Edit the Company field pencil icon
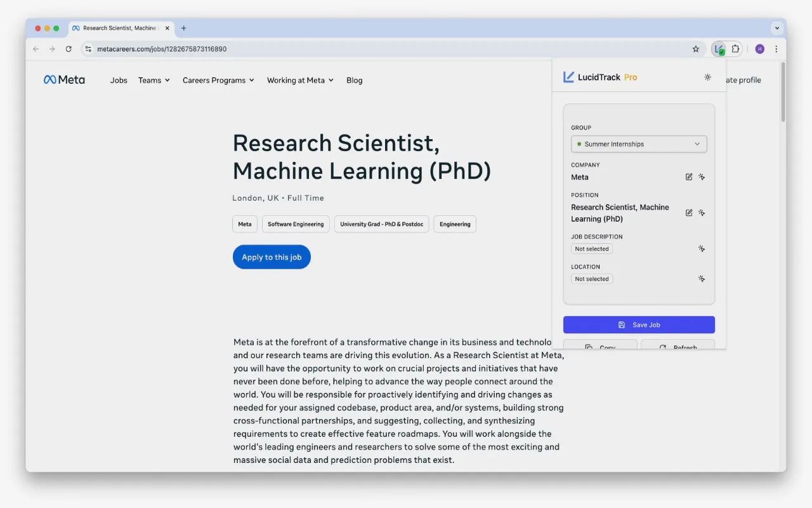The height and width of the screenshot is (508, 812). click(x=689, y=177)
